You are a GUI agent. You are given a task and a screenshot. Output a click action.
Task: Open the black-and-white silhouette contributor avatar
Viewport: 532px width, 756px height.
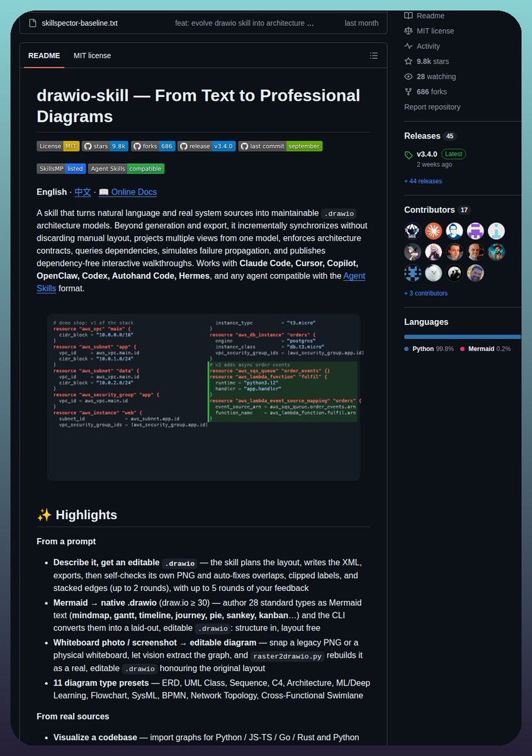pos(455,273)
